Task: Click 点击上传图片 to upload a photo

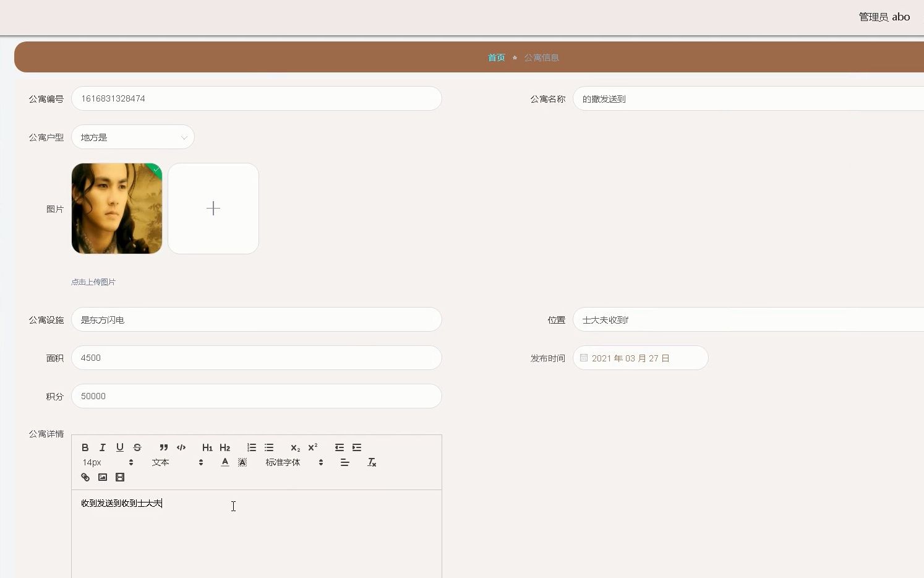Action: point(93,282)
